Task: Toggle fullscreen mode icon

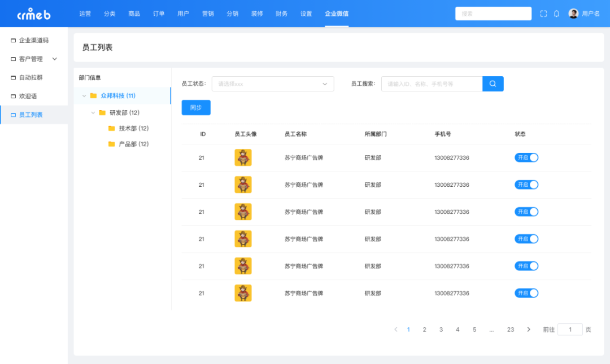Action: click(543, 14)
